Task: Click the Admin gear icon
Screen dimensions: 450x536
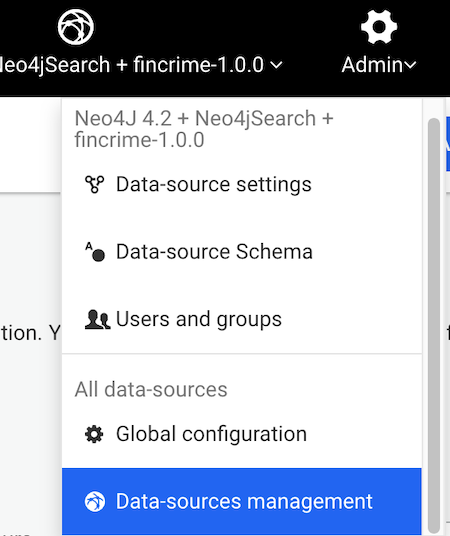Action: point(379,27)
